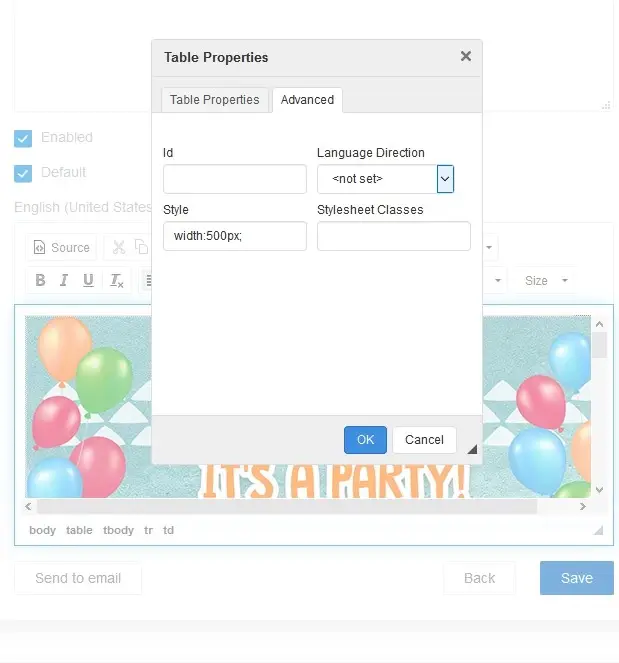
Task: Close the Table Properties dialog
Action: [466, 56]
